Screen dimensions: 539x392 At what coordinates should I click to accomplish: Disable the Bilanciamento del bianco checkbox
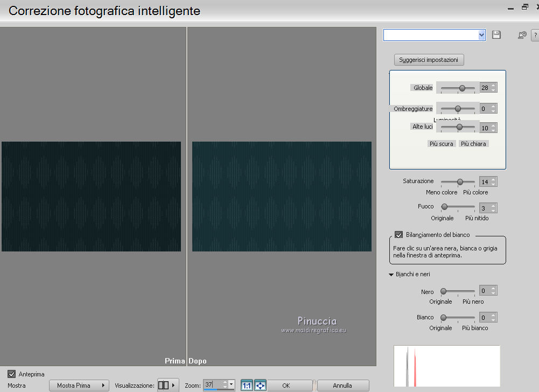[x=399, y=235]
